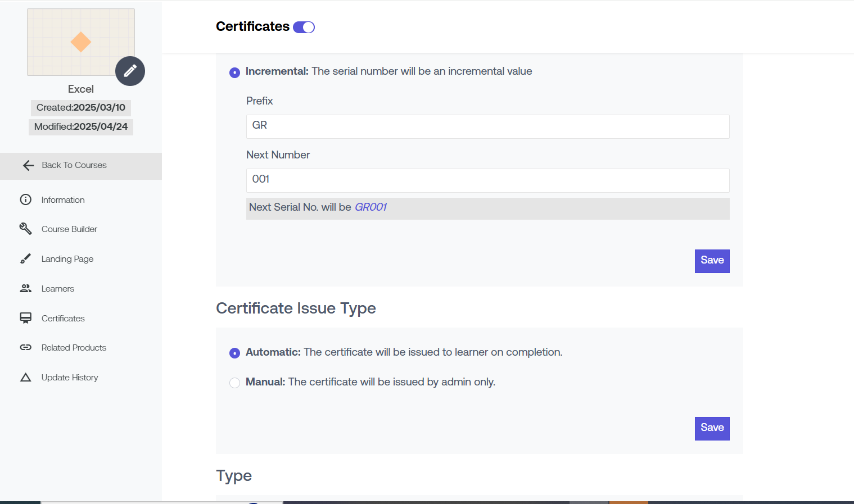Viewport: 854px width, 504px height.
Task: Click the Next Number input field
Action: [x=487, y=180]
